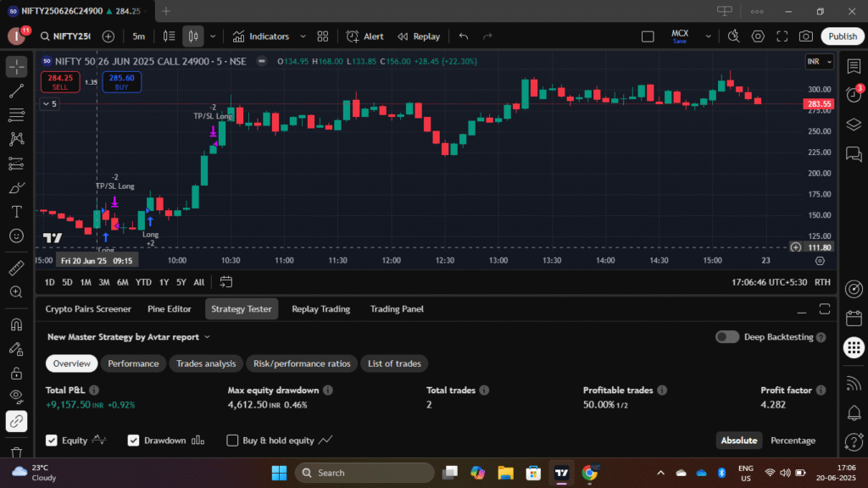
Task: Open the emoji icons tool
Action: (x=17, y=236)
